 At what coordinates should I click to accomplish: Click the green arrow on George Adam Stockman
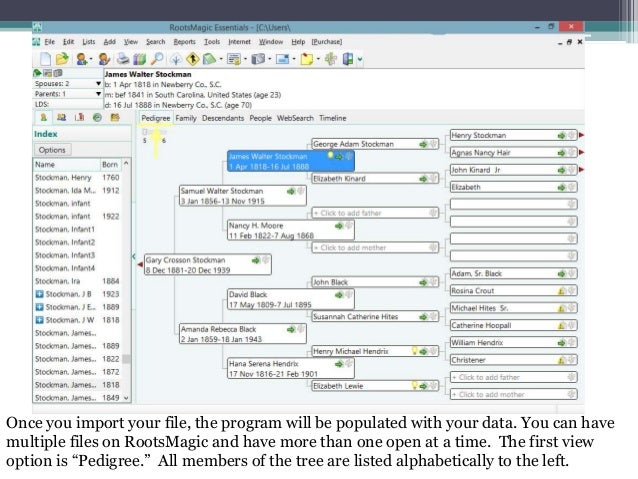tap(423, 144)
